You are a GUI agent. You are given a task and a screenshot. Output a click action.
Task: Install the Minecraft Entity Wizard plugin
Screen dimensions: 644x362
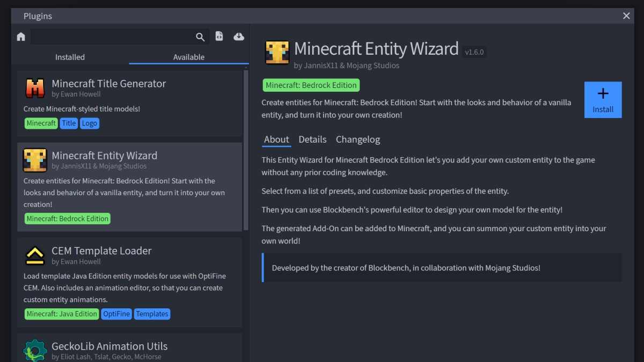(603, 100)
